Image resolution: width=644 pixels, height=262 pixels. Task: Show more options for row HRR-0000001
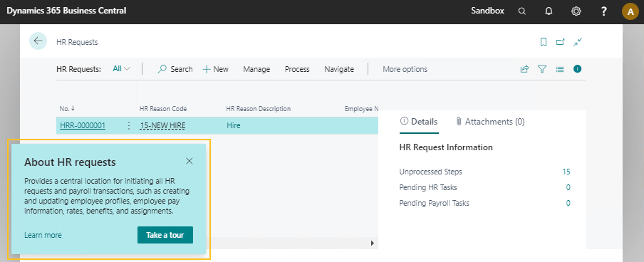point(129,126)
